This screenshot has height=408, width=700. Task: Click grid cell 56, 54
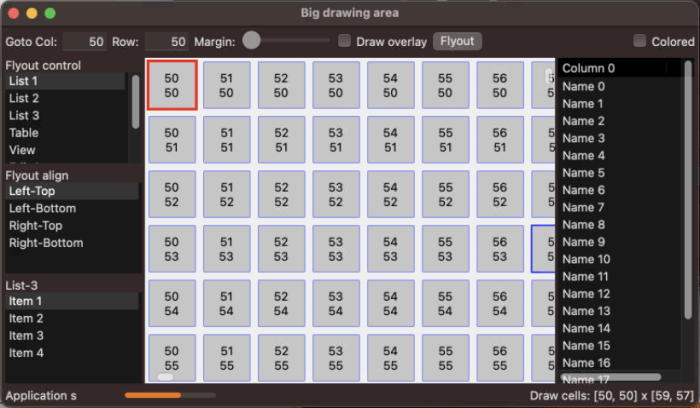pyautogui.click(x=499, y=304)
